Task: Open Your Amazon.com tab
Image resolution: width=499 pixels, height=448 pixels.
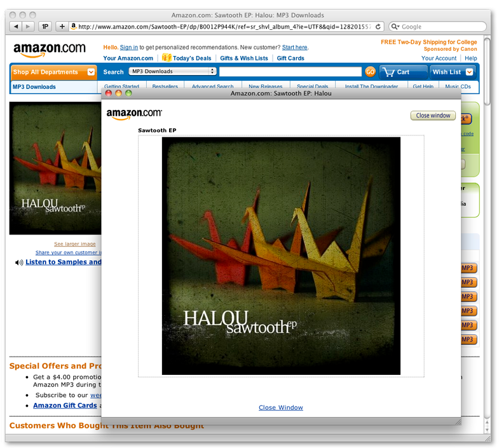Action: [128, 58]
